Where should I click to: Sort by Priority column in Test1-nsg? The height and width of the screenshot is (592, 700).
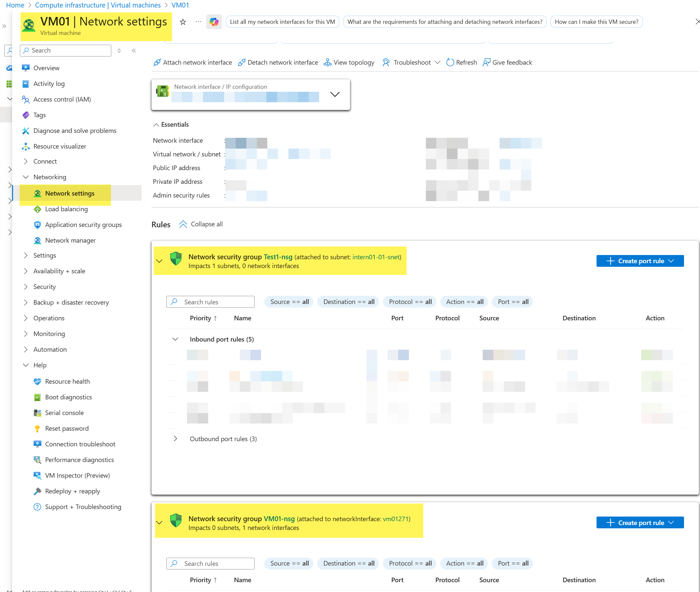pyautogui.click(x=203, y=318)
